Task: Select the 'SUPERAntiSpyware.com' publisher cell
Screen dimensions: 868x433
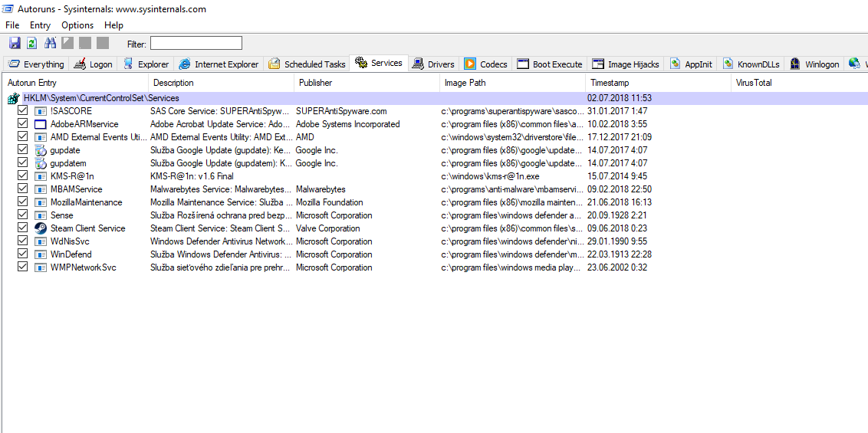Action: point(341,111)
